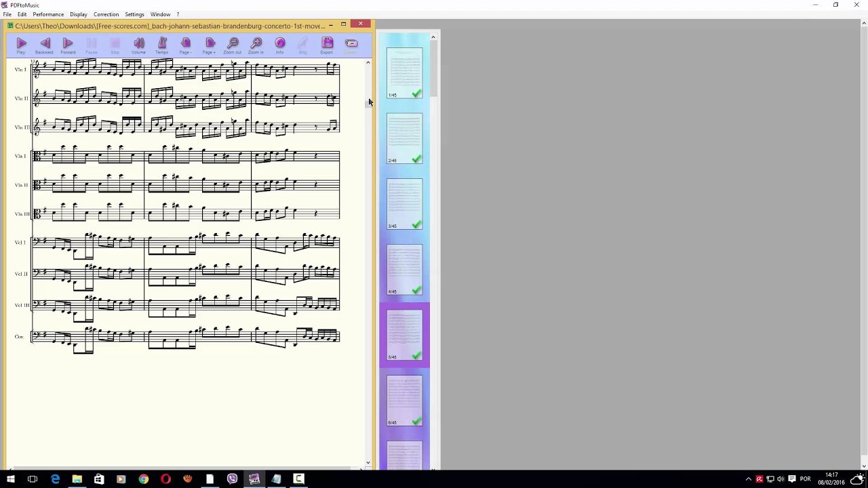Open the Volume control
868x488 pixels.
(x=138, y=45)
